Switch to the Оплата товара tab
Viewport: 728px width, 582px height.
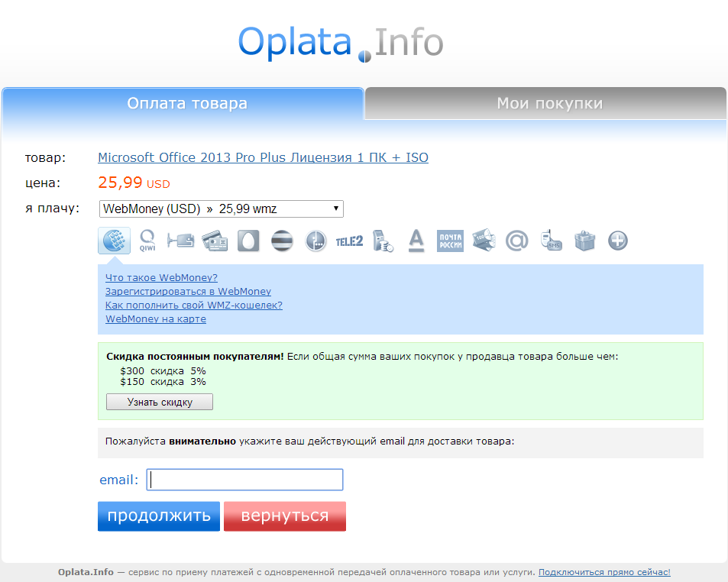(183, 103)
